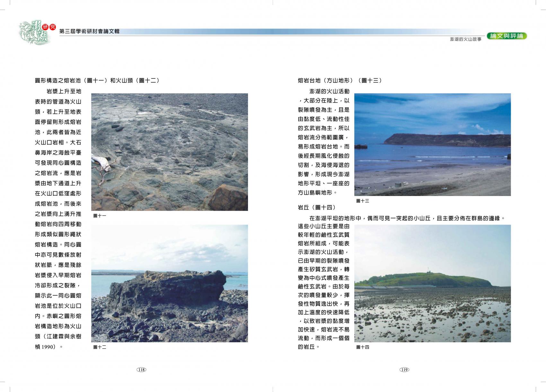Screen dimensions: 546x392
Task: Open the lava pool photo above 圖十一
Action: point(169,152)
